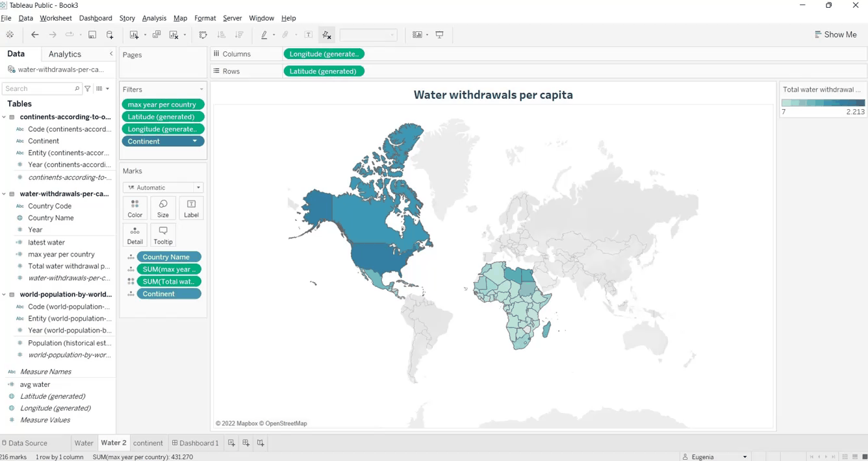The width and height of the screenshot is (868, 461).
Task: Click the SUM(Total wat.. color pill
Action: click(x=169, y=282)
